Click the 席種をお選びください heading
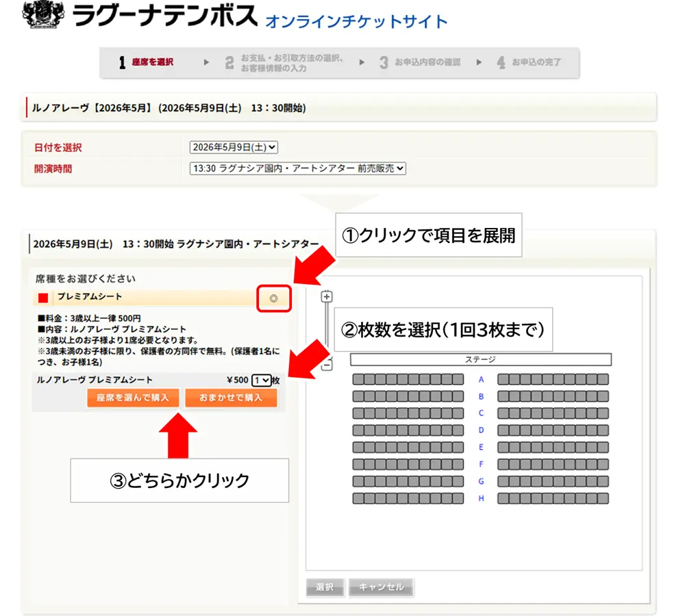Screen dimensions: 685x616 point(86,279)
